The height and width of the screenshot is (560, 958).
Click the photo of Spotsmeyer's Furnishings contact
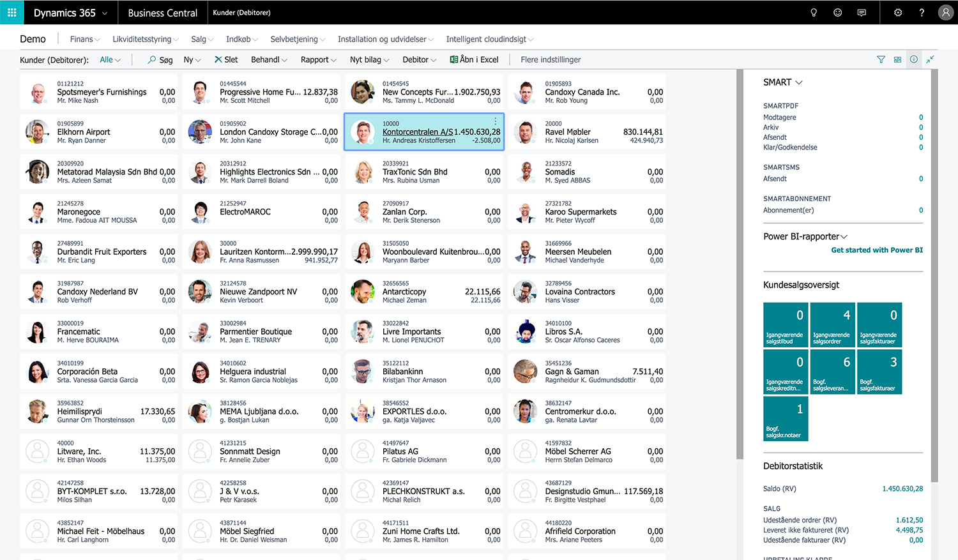(37, 92)
